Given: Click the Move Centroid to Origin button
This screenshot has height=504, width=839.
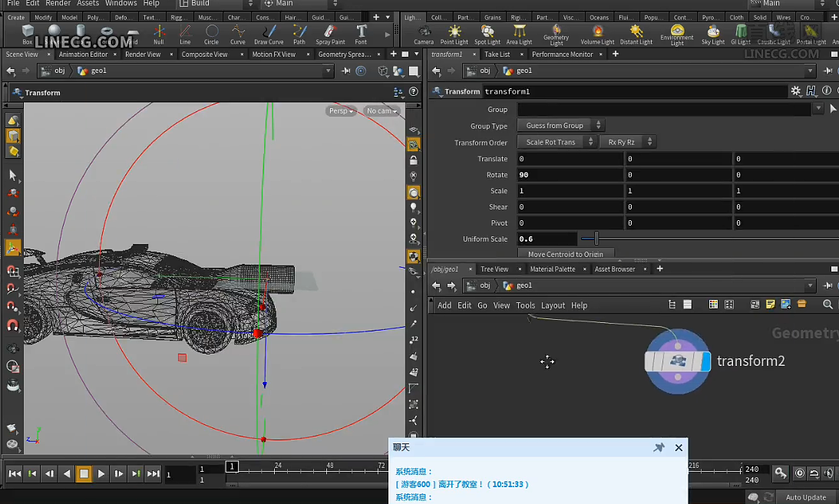Looking at the screenshot, I should coord(566,253).
